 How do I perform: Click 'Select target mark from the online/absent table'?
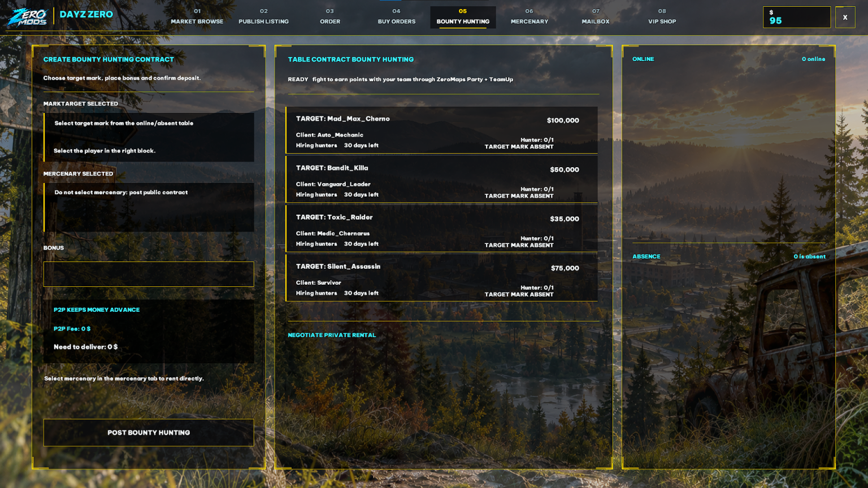124,123
